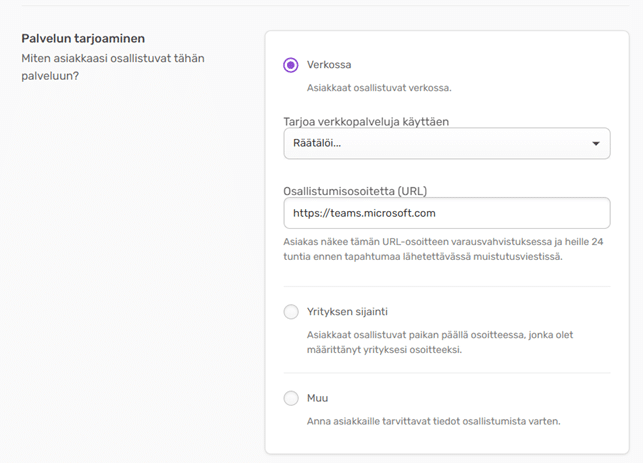Click the dropdown arrow next to Räätälöi
This screenshot has height=463, width=643.
tap(596, 144)
